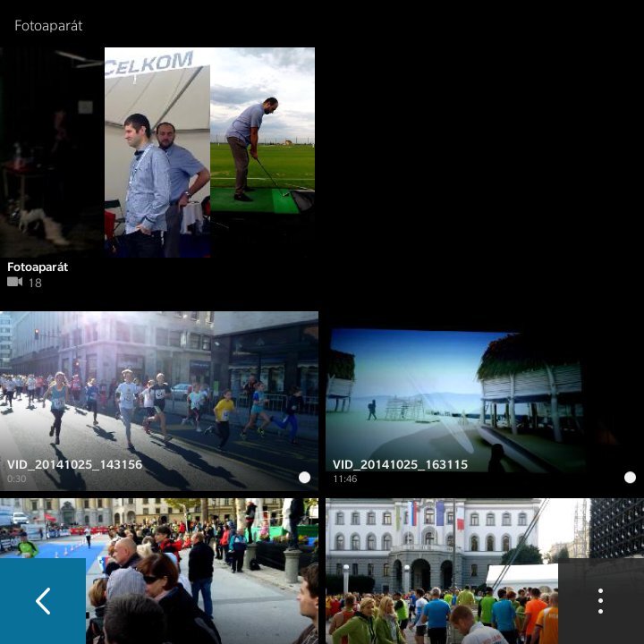Viewport: 644px width, 644px height.
Task: Tap the white dot on VID_20141025_163115
Action: 630,478
